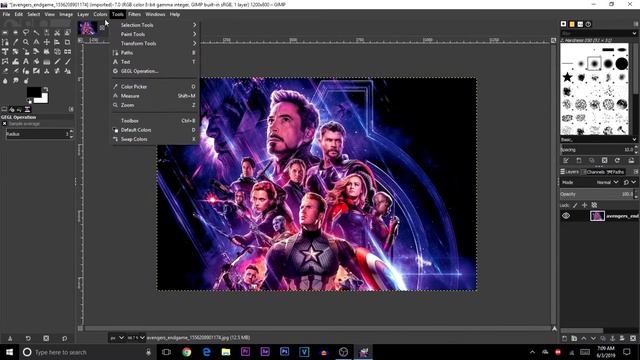This screenshot has width=640, height=360.
Task: Select the Crop tool
Action: pyautogui.click(x=67, y=42)
